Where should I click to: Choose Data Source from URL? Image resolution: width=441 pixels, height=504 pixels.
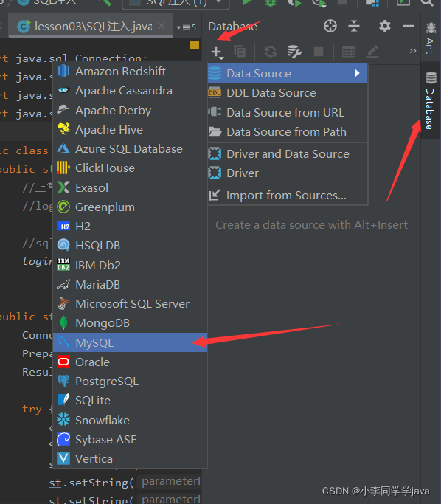pos(287,112)
